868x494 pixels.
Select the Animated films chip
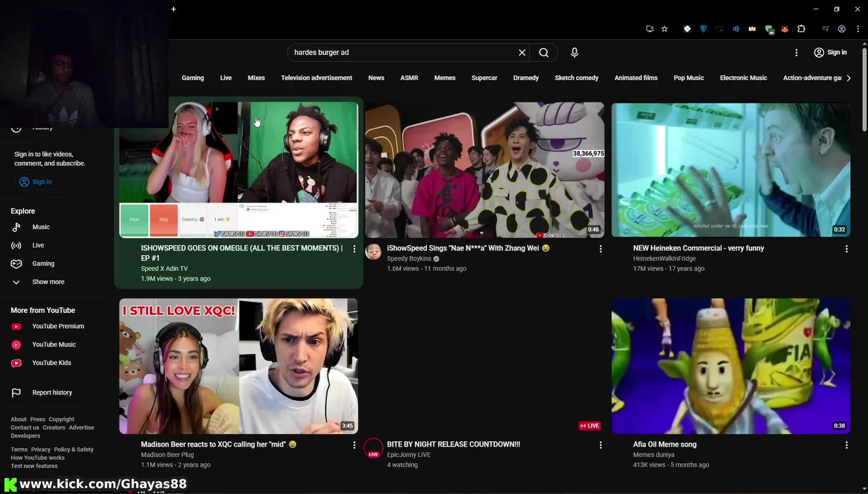636,78
